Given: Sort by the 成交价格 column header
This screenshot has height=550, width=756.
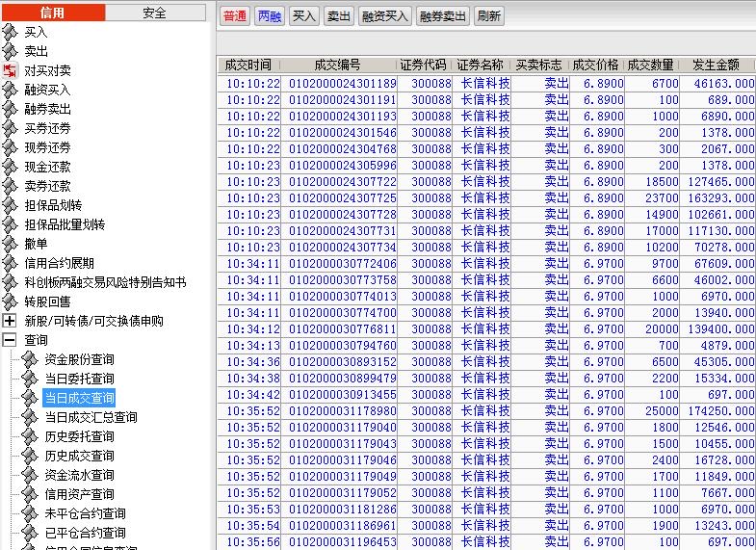Looking at the screenshot, I should point(597,65).
